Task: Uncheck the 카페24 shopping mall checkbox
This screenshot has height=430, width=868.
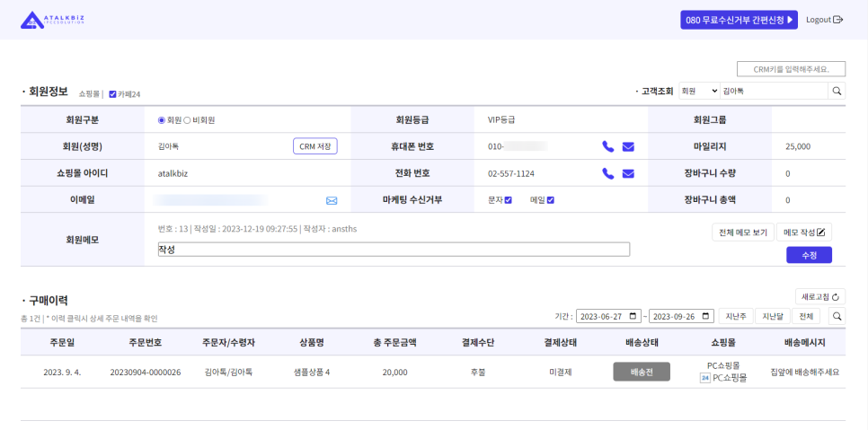Action: pos(112,94)
